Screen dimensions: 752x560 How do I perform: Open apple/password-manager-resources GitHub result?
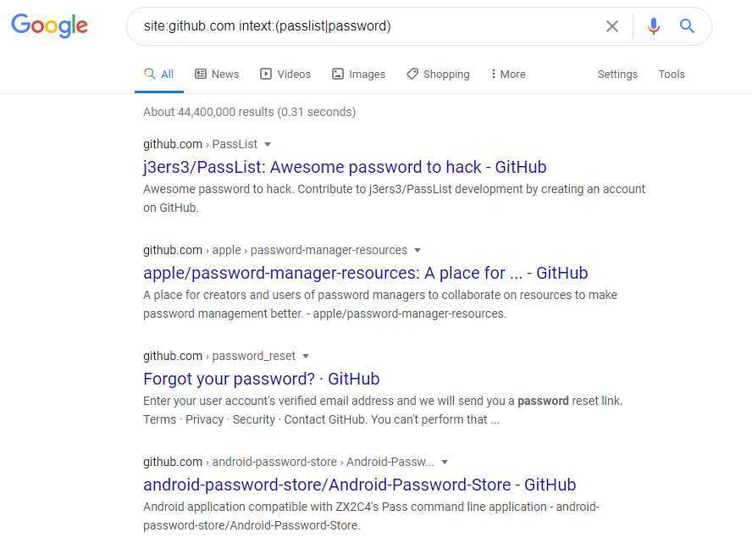[366, 273]
